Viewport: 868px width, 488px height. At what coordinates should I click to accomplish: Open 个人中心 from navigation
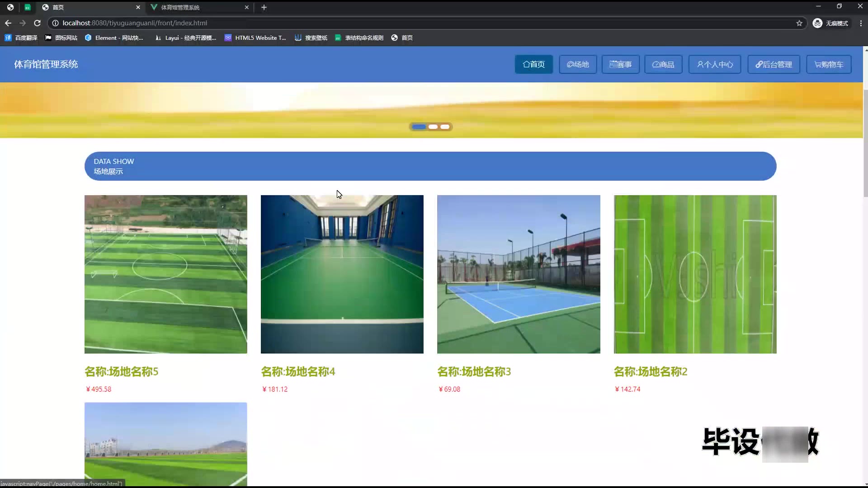715,65
